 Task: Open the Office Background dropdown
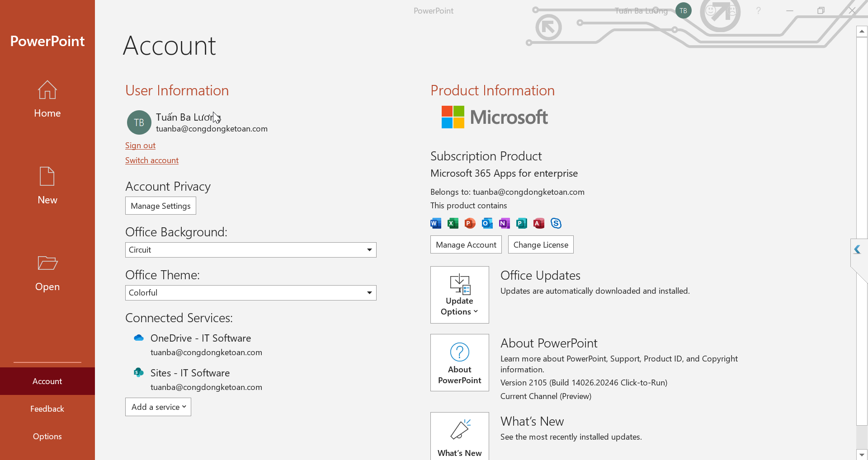point(251,250)
